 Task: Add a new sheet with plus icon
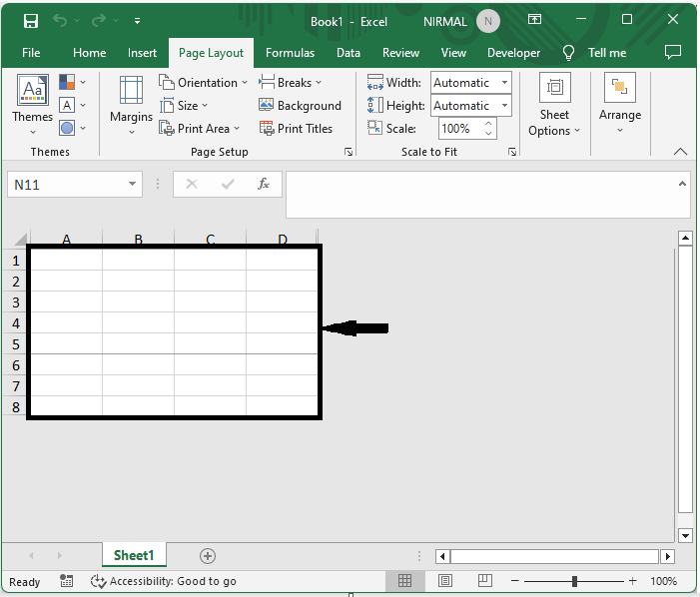(207, 556)
